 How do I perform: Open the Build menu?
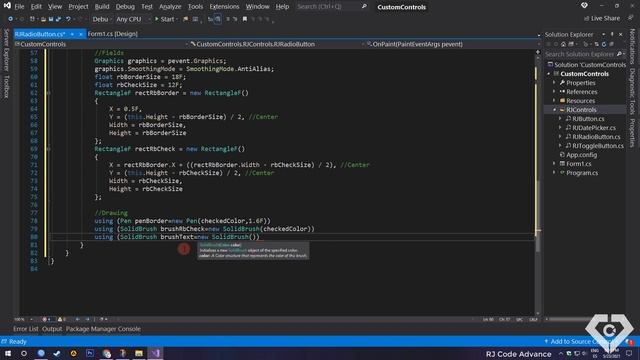102,7
